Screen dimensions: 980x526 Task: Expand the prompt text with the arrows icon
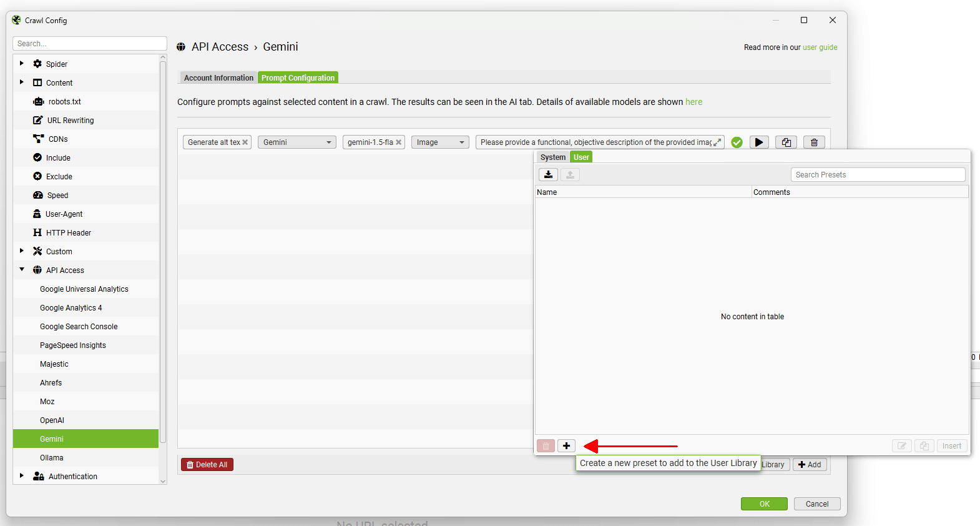pos(717,142)
